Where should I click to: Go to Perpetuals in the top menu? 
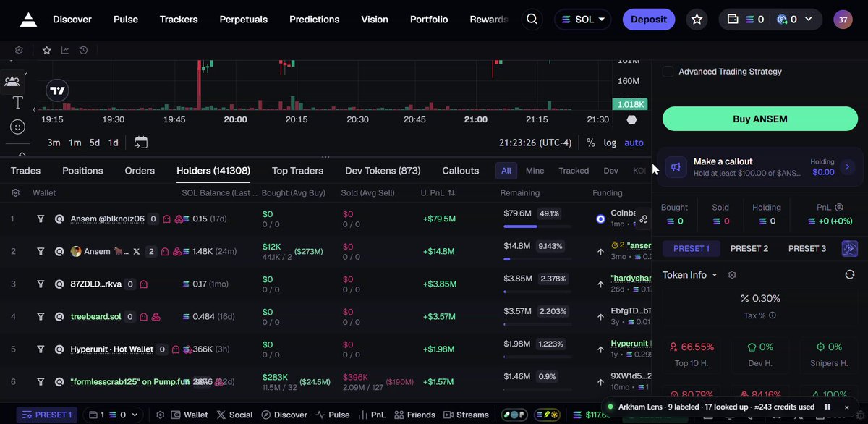point(242,20)
